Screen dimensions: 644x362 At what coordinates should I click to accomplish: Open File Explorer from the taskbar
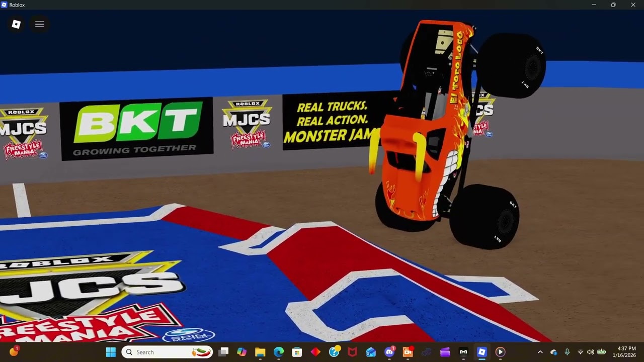point(260,352)
